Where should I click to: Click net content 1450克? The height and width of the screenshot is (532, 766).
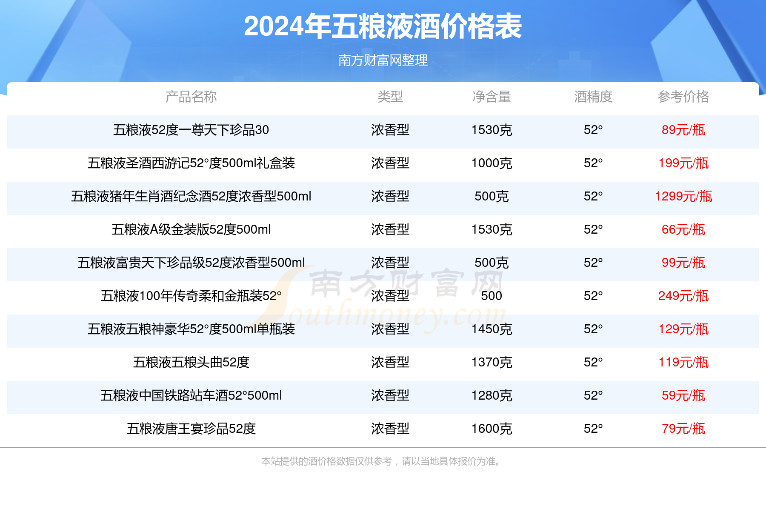[x=492, y=329]
